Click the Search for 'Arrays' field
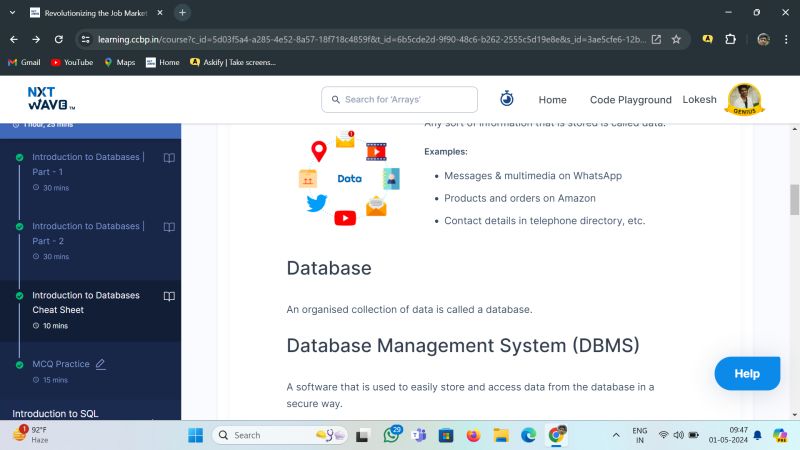The image size is (800, 450). [399, 100]
